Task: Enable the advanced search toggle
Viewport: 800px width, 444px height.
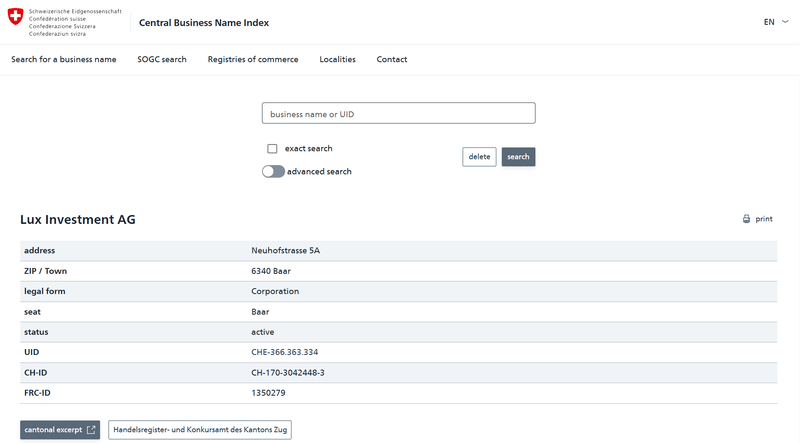Action: pyautogui.click(x=273, y=171)
